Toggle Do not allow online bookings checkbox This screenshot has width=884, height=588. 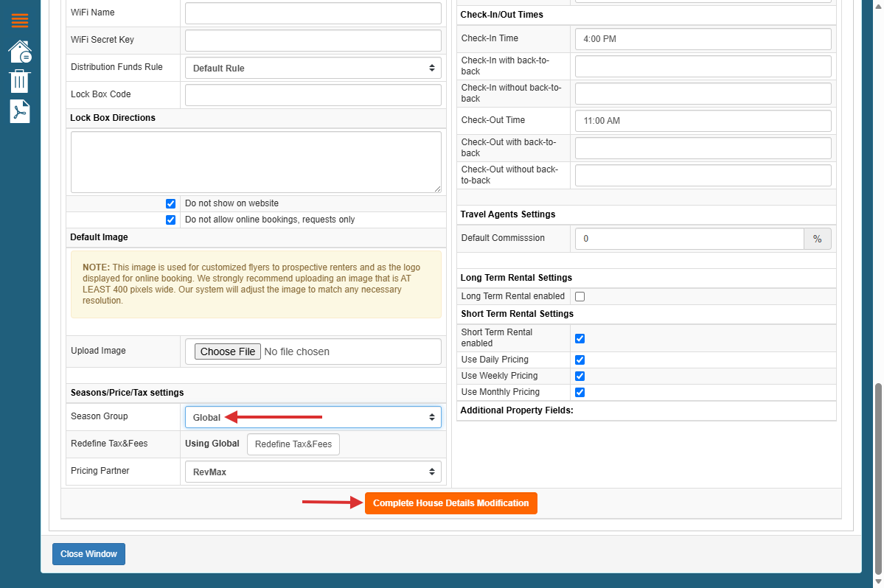tap(170, 220)
